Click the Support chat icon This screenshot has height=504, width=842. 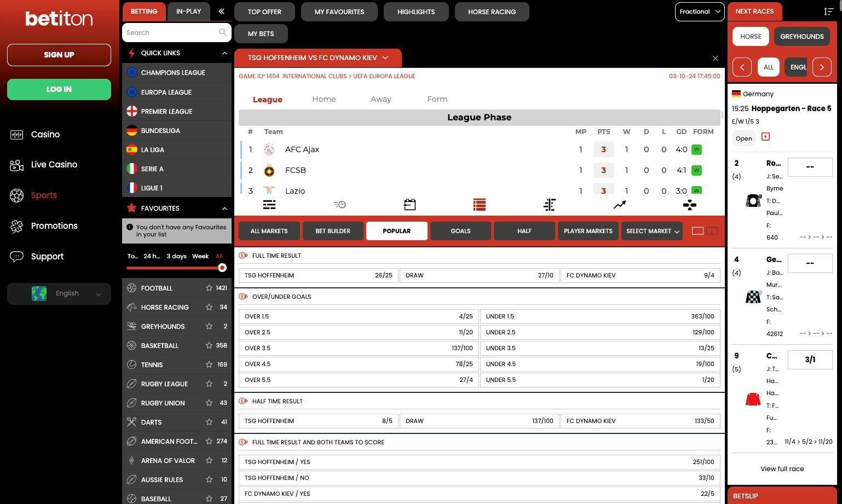tap(16, 256)
